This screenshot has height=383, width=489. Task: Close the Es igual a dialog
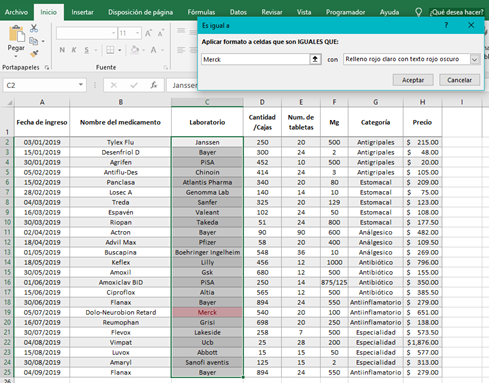tap(471, 25)
